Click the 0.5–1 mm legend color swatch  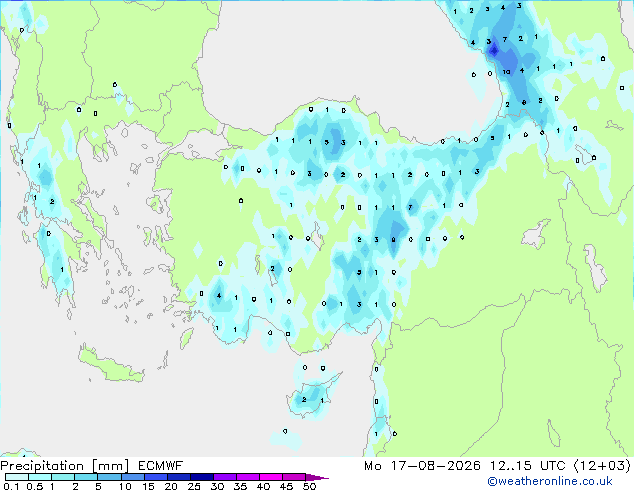pyautogui.click(x=40, y=477)
